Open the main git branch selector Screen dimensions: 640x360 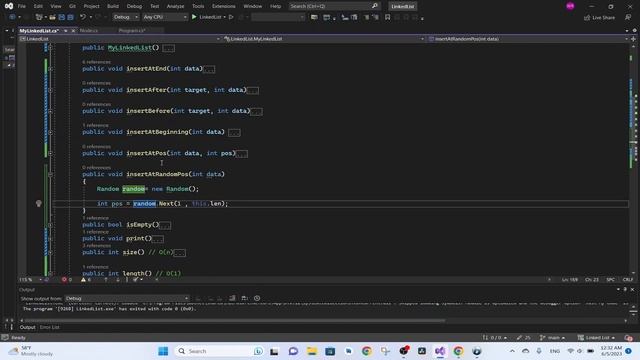click(x=552, y=338)
